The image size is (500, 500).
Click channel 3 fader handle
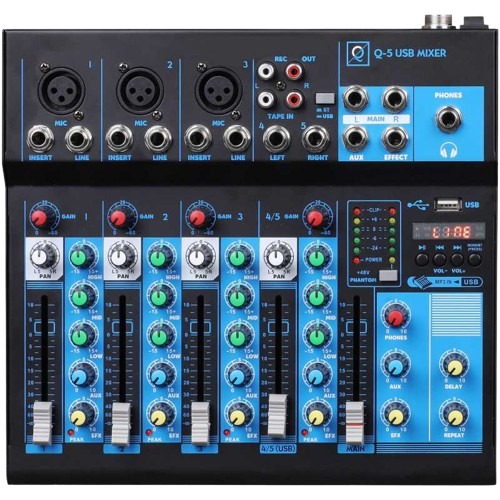(x=199, y=423)
